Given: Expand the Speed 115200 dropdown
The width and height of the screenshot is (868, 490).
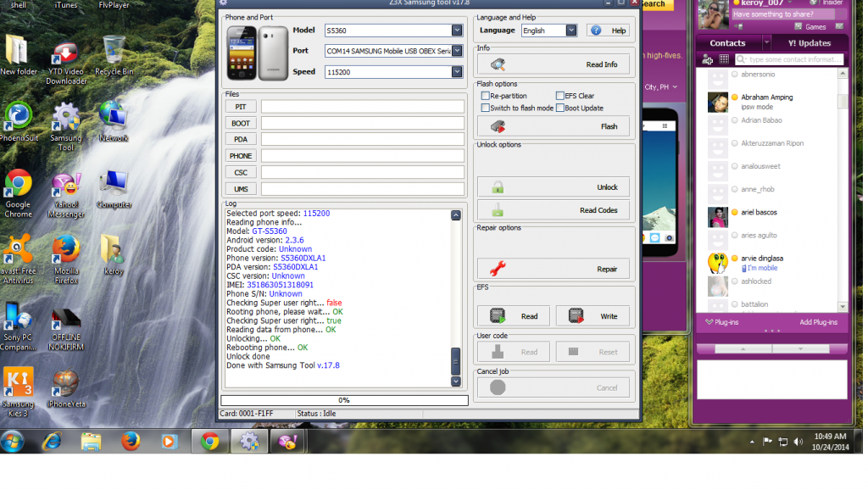Looking at the screenshot, I should 457,72.
